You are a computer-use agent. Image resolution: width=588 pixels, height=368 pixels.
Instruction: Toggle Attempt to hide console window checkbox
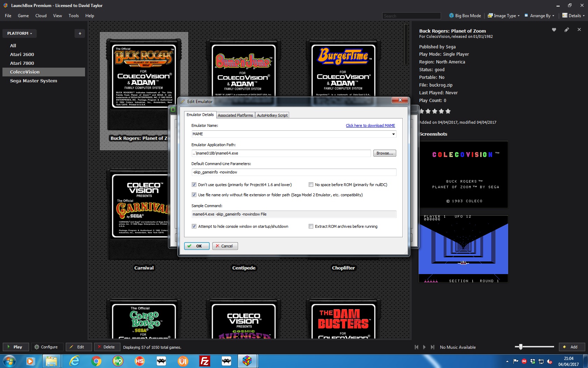pos(194,226)
